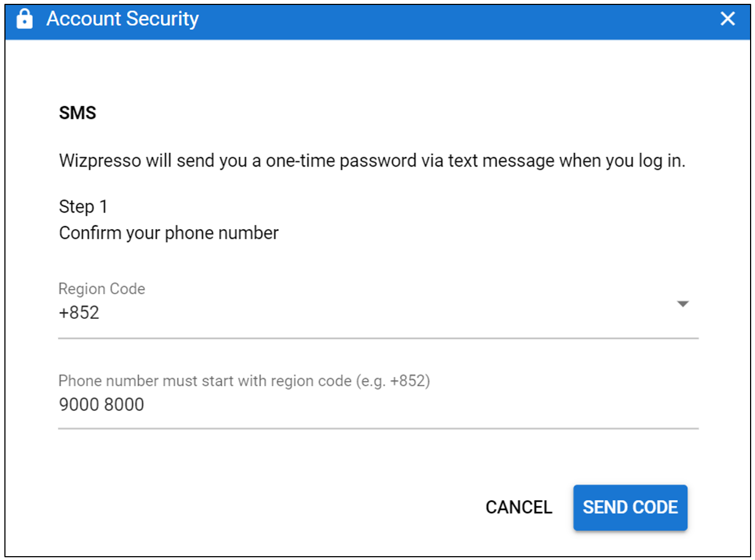Select the SMS heading
Image resolution: width=755 pixels, height=560 pixels.
pyautogui.click(x=77, y=113)
